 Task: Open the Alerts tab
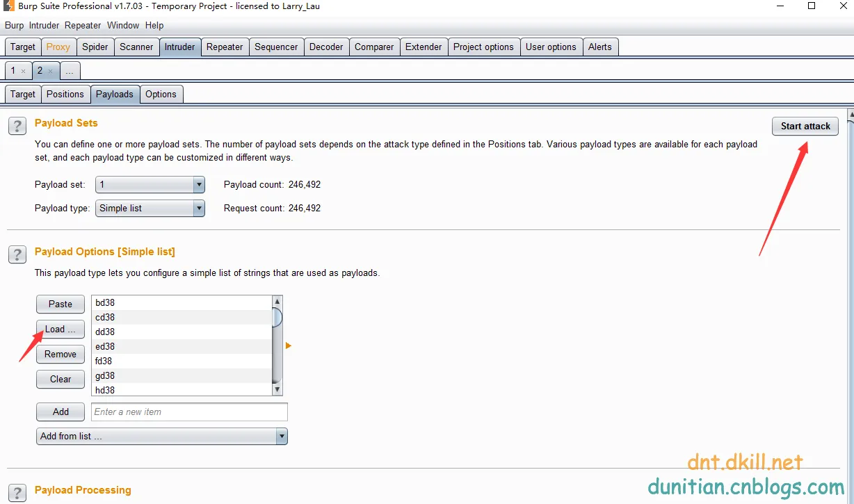click(600, 47)
